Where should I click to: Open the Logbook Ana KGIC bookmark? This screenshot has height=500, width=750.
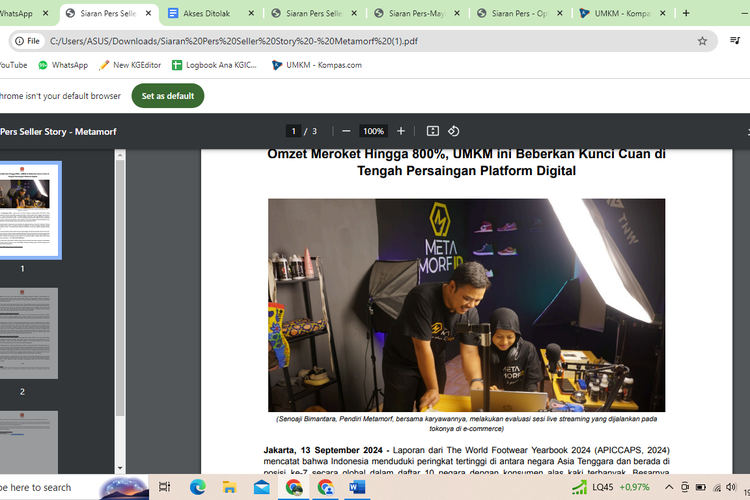215,65
